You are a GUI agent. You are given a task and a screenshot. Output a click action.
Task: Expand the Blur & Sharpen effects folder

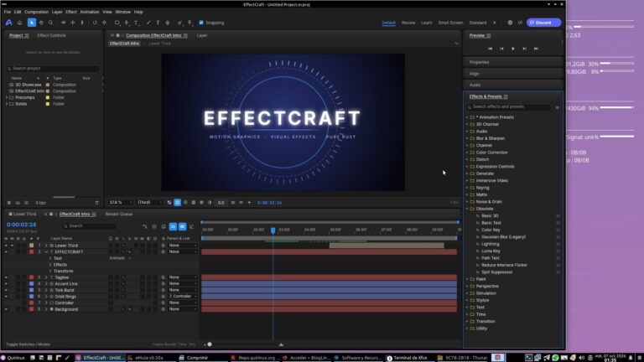coord(467,138)
